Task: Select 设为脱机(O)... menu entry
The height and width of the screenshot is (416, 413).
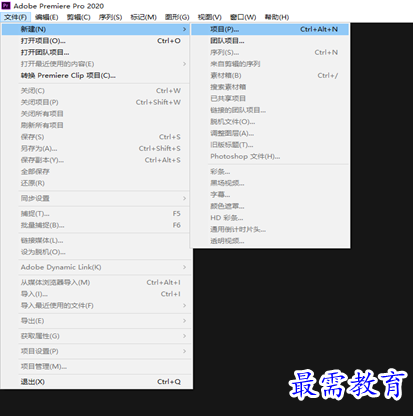Action: pyautogui.click(x=96, y=252)
